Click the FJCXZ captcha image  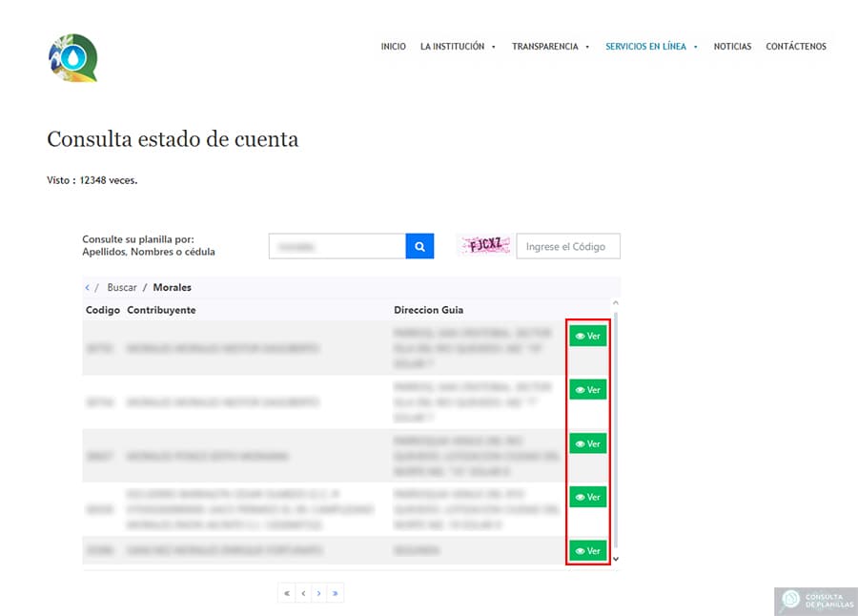pos(484,245)
